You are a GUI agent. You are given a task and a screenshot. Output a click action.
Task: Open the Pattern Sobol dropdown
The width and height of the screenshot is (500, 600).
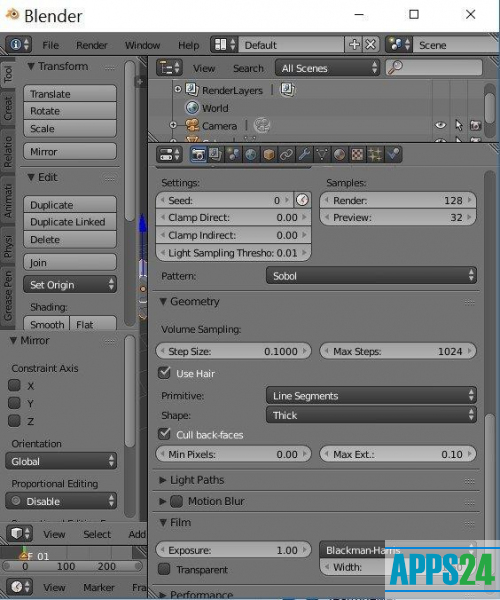371,276
